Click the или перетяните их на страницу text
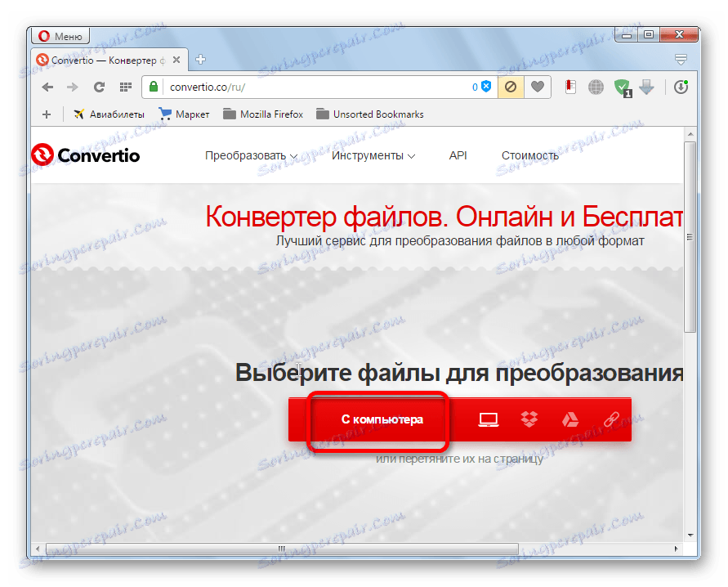The height and width of the screenshot is (587, 728). point(460,459)
